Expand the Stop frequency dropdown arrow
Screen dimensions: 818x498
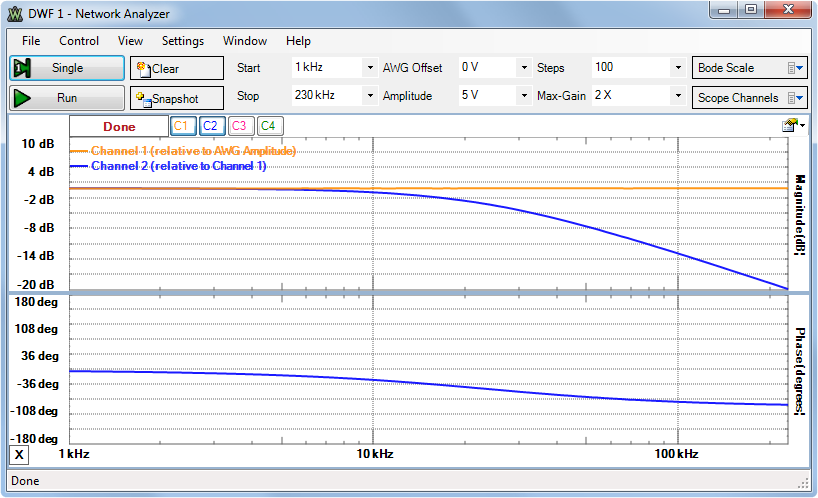point(370,95)
